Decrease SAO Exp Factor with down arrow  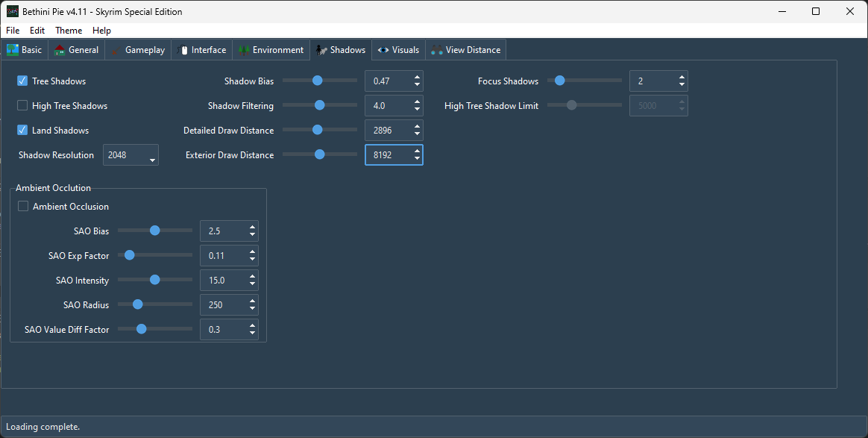click(x=253, y=260)
